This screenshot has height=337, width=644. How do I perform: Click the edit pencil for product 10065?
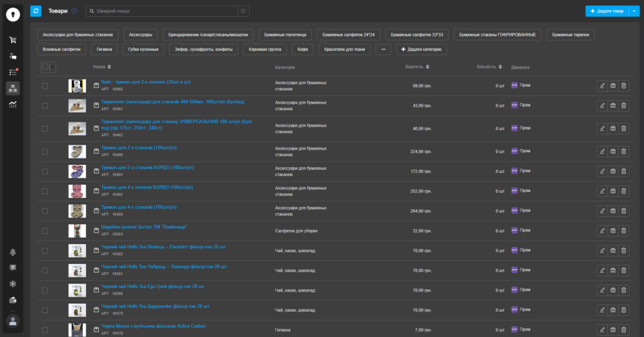click(602, 86)
